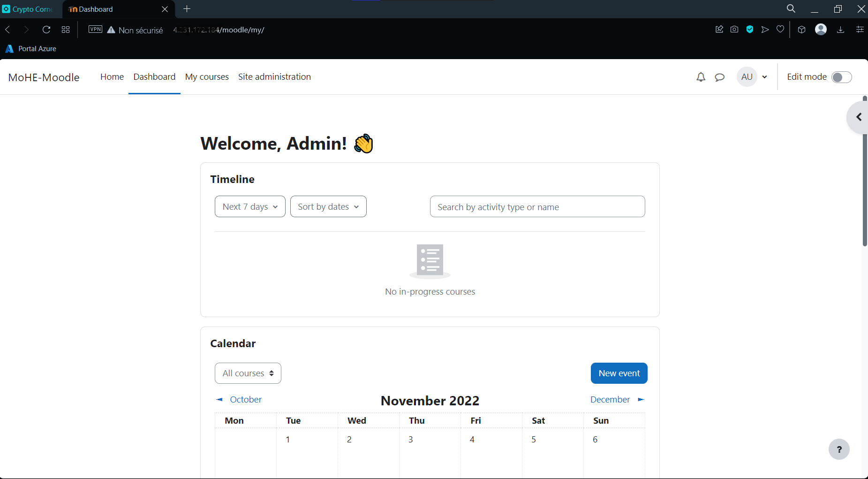This screenshot has width=868, height=479.
Task: Open browser downloads from the toolbar
Action: pos(840,29)
